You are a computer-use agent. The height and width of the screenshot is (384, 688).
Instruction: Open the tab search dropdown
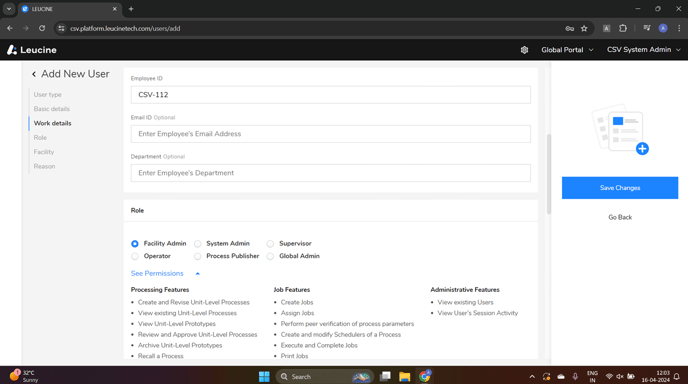click(x=9, y=9)
